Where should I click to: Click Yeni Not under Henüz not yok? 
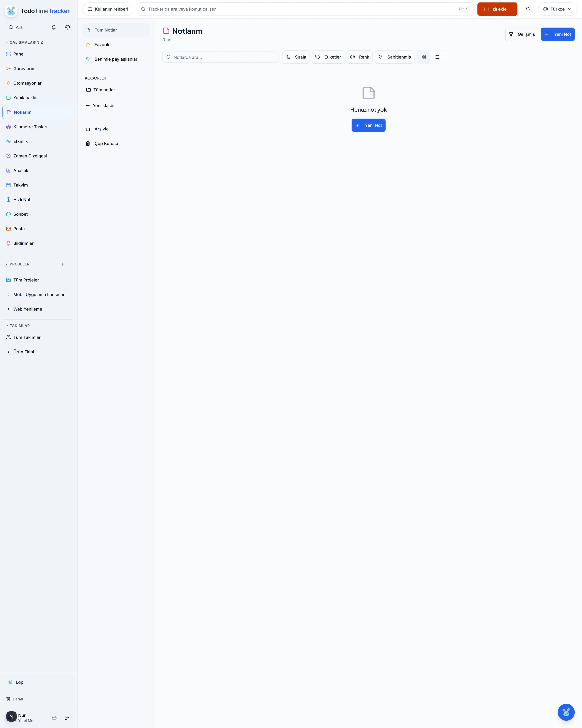point(368,125)
